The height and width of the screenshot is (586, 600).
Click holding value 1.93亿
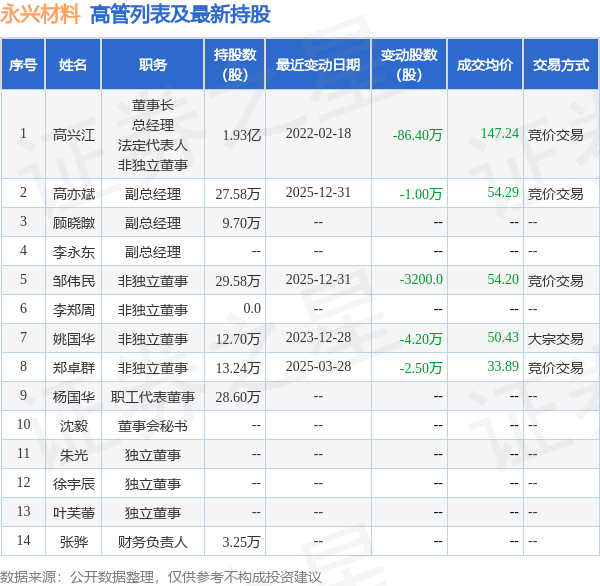(241, 135)
